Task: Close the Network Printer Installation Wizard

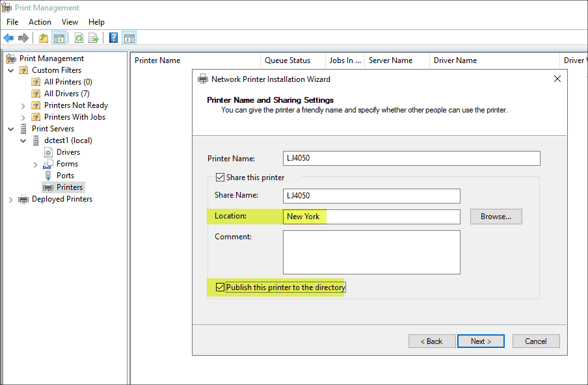Action: (x=557, y=79)
